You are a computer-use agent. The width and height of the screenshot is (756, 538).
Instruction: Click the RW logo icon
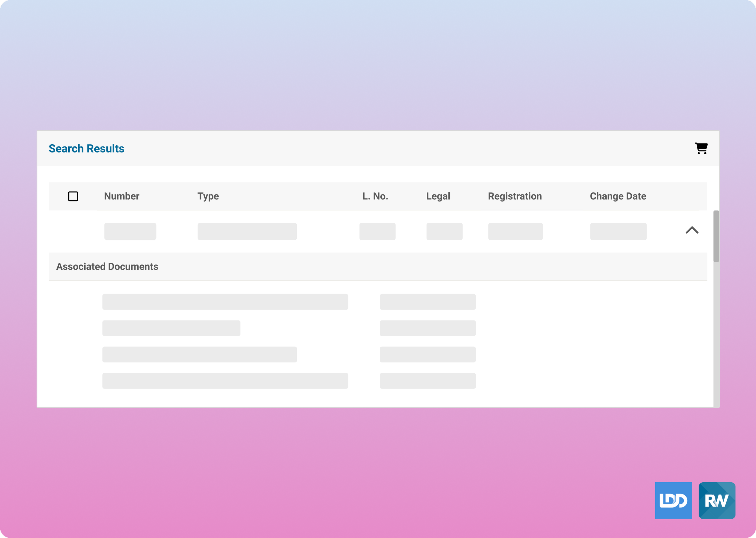pos(717,500)
